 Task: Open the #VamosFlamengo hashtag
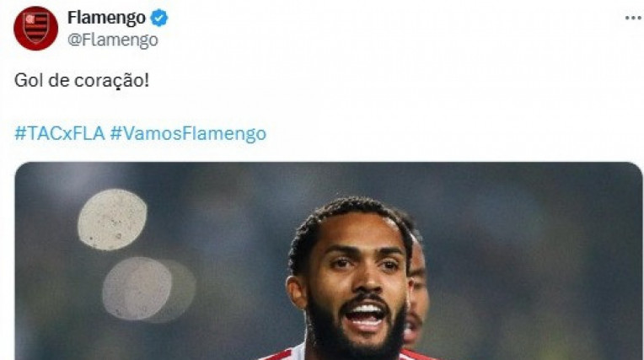pyautogui.click(x=188, y=134)
